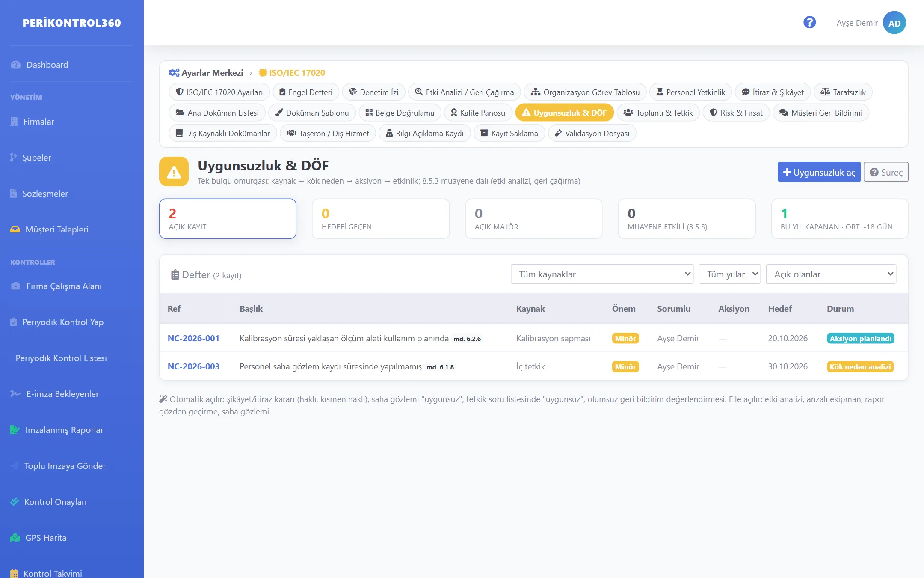Click the Firmalar building icon
Screen dimensions: 924x578
(14, 122)
